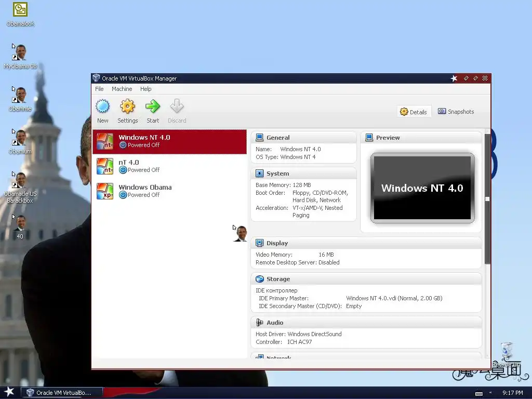Image resolution: width=532 pixels, height=399 pixels.
Task: Click the Preview section header
Action: [421, 138]
